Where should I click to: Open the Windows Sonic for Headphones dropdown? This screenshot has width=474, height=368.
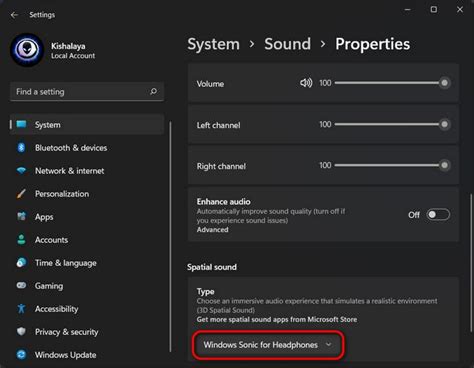(x=268, y=345)
